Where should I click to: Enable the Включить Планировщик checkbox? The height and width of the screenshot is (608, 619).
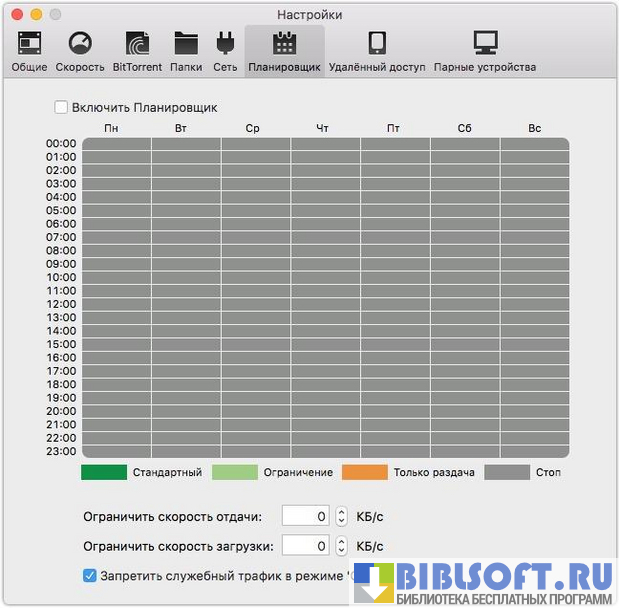pyautogui.click(x=61, y=107)
